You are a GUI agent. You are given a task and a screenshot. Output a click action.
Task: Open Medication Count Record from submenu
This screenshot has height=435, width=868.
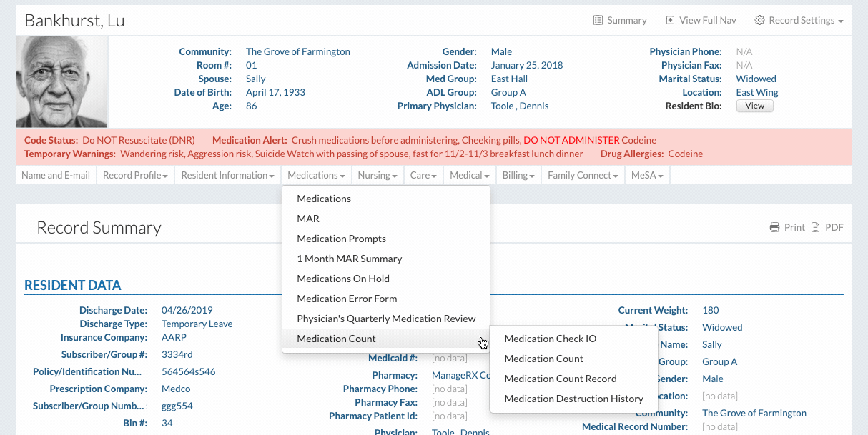tap(560, 379)
